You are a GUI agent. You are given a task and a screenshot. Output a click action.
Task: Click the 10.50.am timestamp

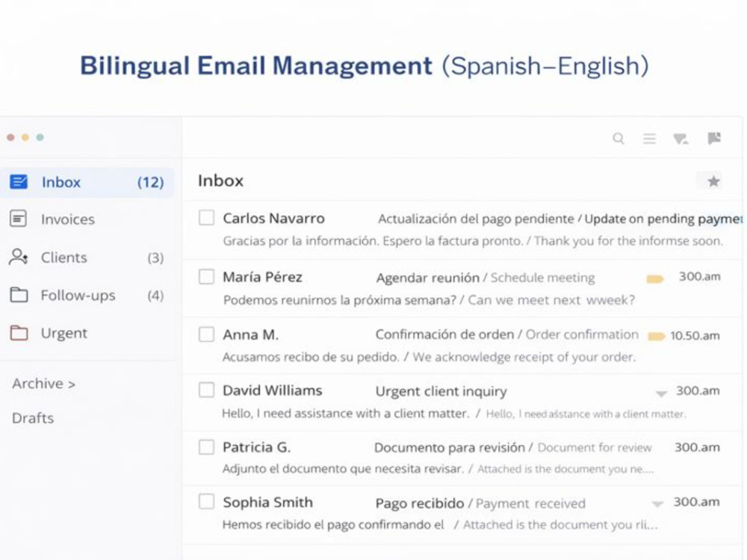pyautogui.click(x=695, y=336)
